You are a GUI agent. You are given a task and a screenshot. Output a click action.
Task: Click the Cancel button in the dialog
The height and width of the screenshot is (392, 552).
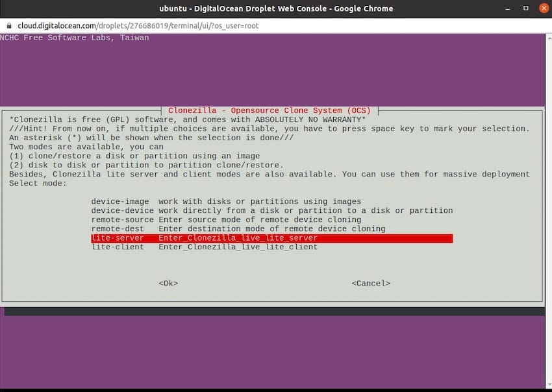click(x=371, y=283)
